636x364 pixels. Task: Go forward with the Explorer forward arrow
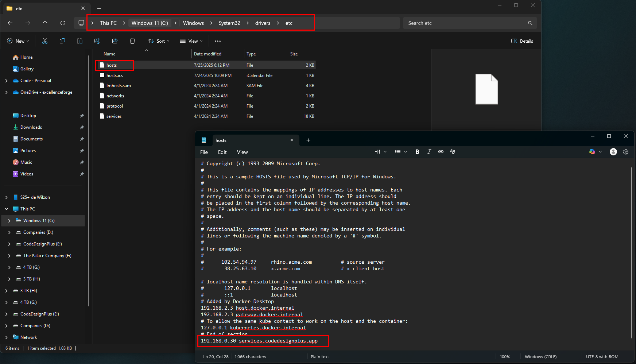coord(28,23)
